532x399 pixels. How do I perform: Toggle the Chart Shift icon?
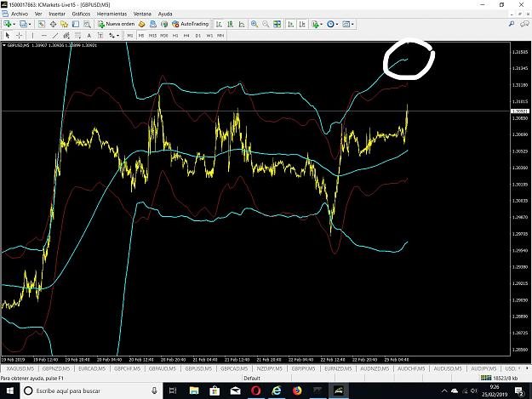pos(302,24)
